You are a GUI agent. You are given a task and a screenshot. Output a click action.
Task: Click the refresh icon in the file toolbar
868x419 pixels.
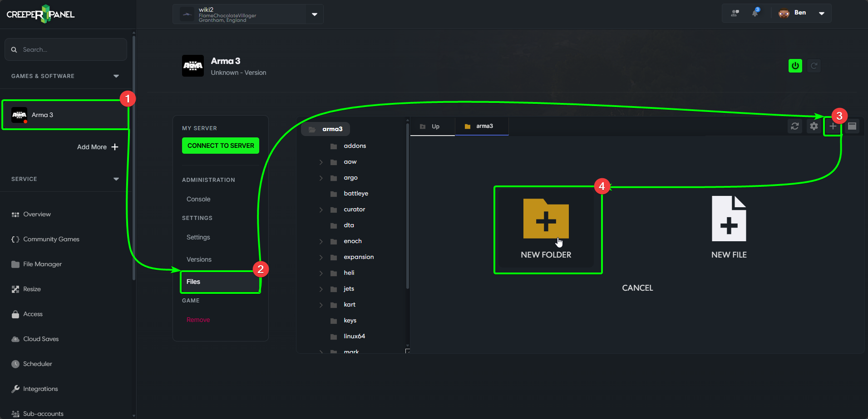[794, 126]
